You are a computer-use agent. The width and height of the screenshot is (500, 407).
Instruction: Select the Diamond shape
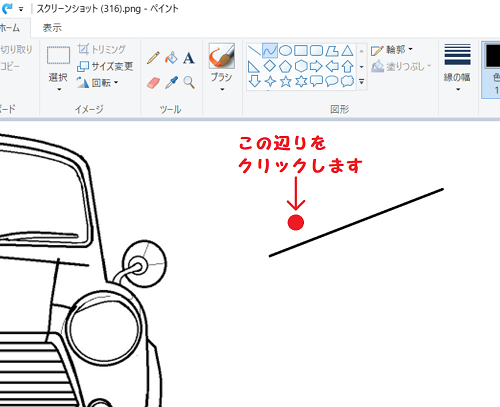click(270, 66)
